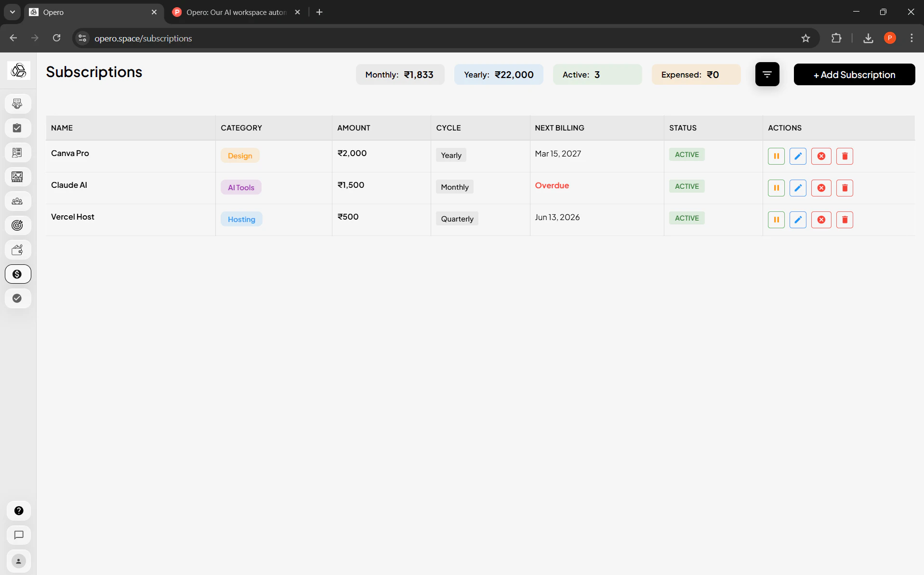Open the handshake deals sidebar icon
The width and height of the screenshot is (924, 575).
[x=18, y=104]
